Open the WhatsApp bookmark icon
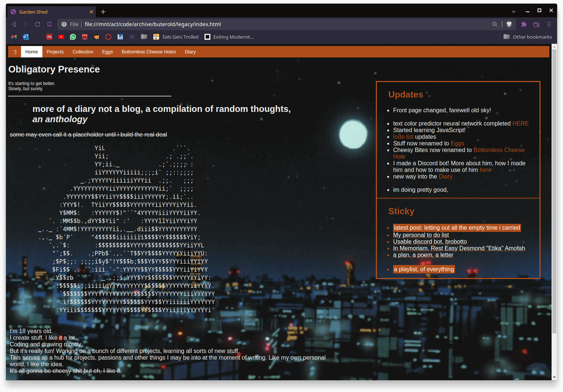The height and width of the screenshot is (392, 563). pyautogui.click(x=73, y=37)
